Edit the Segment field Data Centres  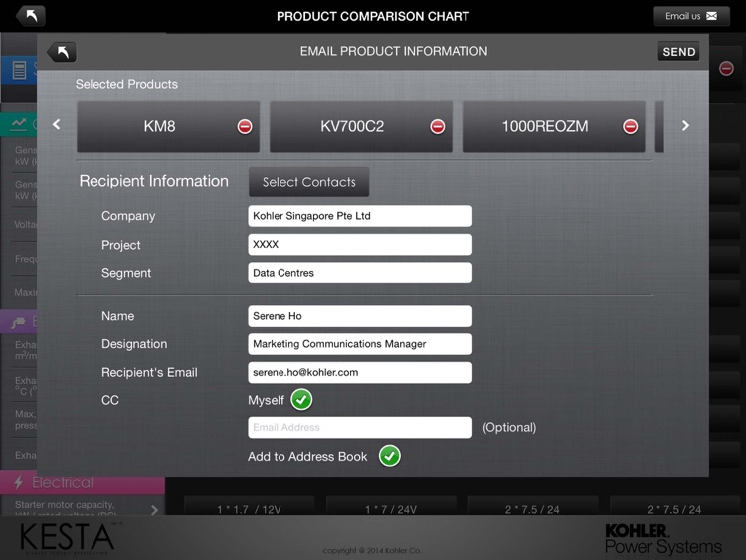[x=360, y=273]
